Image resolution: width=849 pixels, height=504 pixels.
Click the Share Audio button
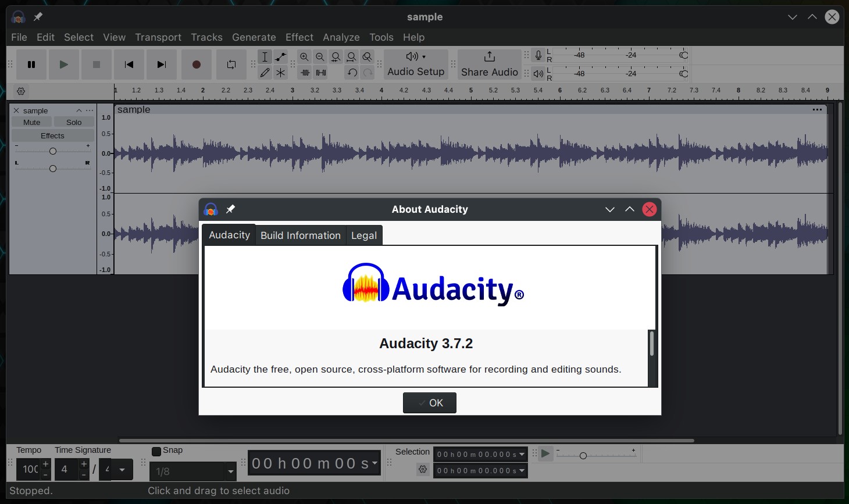(490, 65)
